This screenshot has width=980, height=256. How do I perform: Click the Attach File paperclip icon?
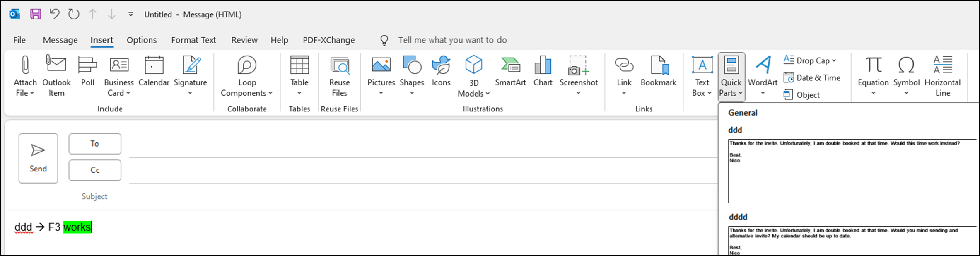(x=25, y=66)
